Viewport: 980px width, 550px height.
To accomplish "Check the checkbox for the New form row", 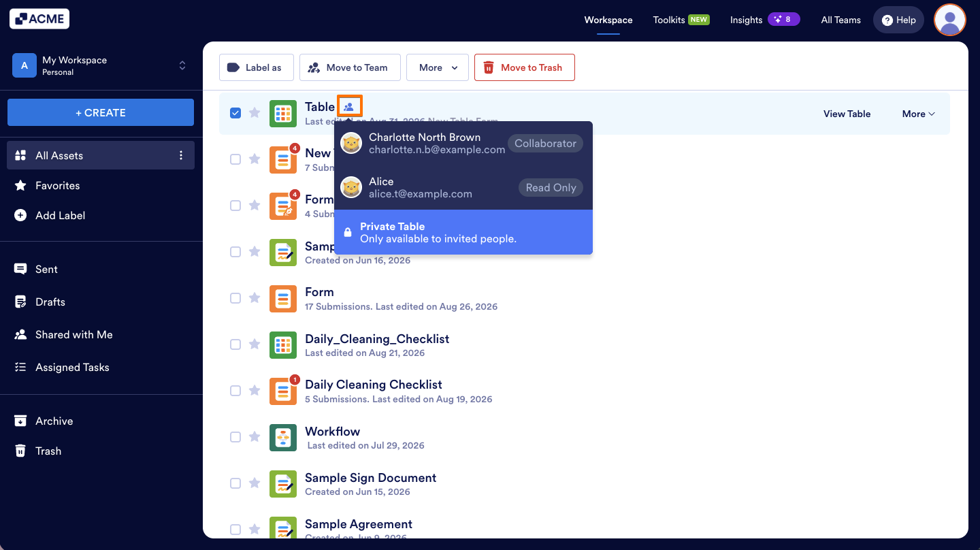I will point(235,159).
